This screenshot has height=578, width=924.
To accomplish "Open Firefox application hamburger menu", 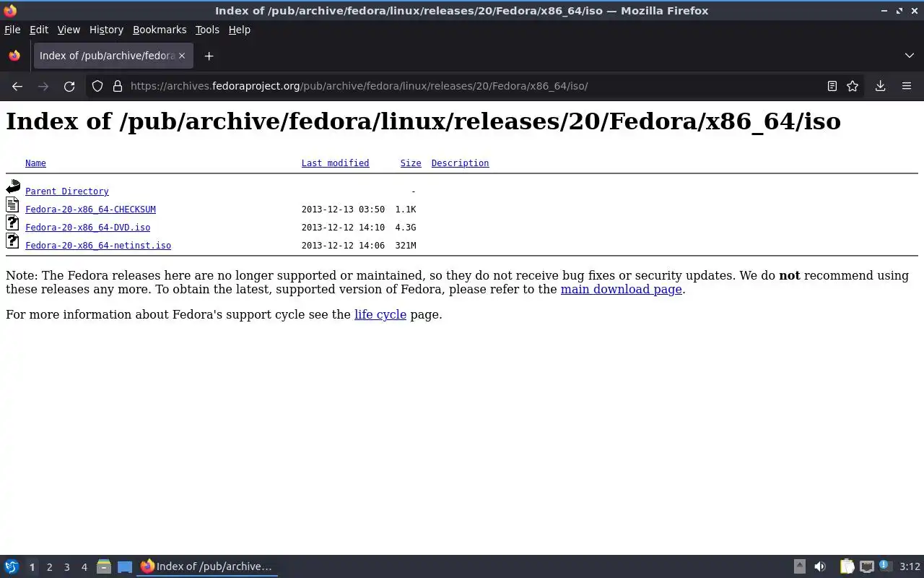I will pos(907,86).
